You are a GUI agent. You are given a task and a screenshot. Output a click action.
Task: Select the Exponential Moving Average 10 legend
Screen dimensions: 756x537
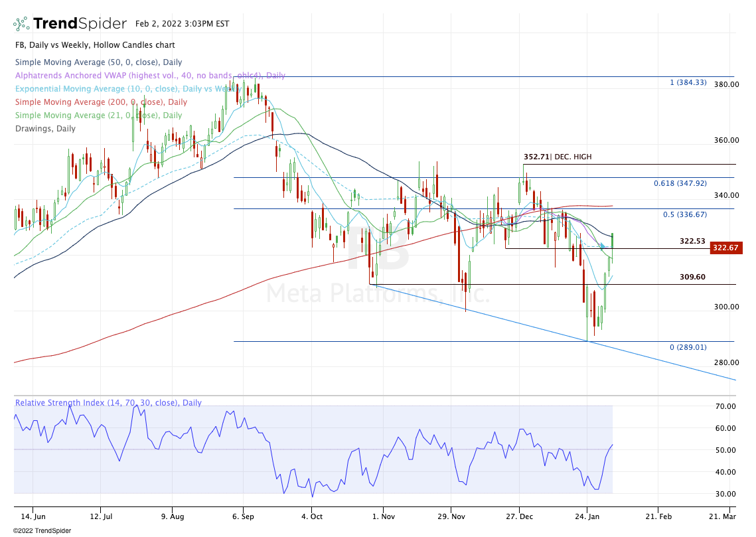128,89
